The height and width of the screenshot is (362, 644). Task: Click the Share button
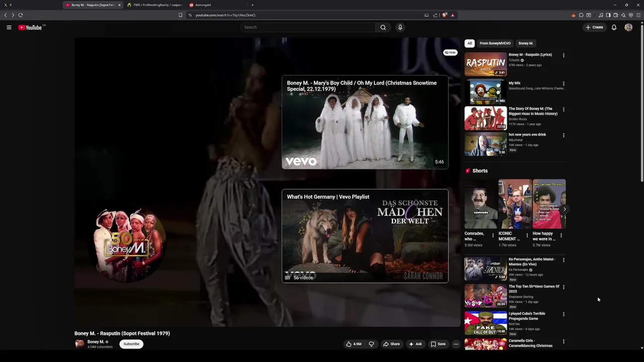(x=391, y=344)
